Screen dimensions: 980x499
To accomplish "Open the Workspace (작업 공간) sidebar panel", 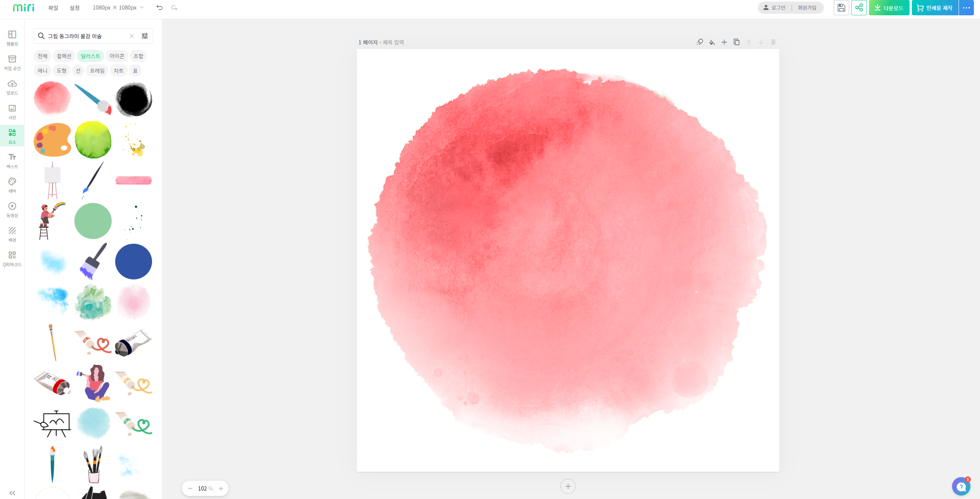I will (x=12, y=62).
